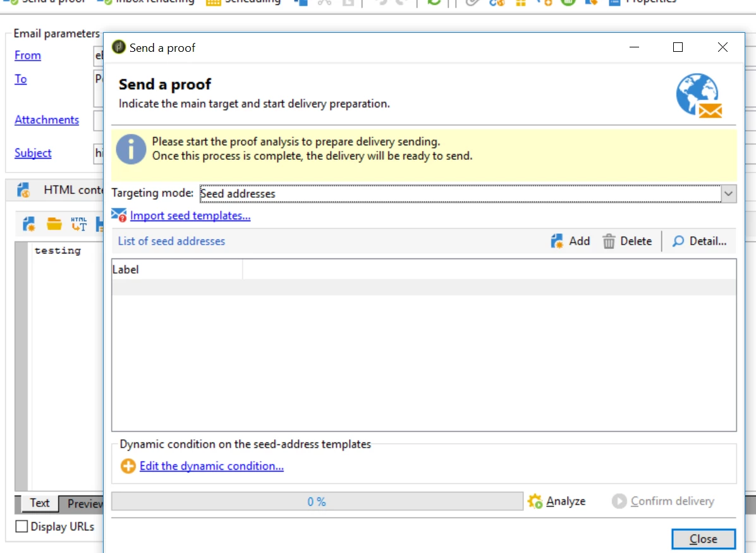The height and width of the screenshot is (553, 756).
Task: Click the Analyze gear icon
Action: pyautogui.click(x=535, y=501)
